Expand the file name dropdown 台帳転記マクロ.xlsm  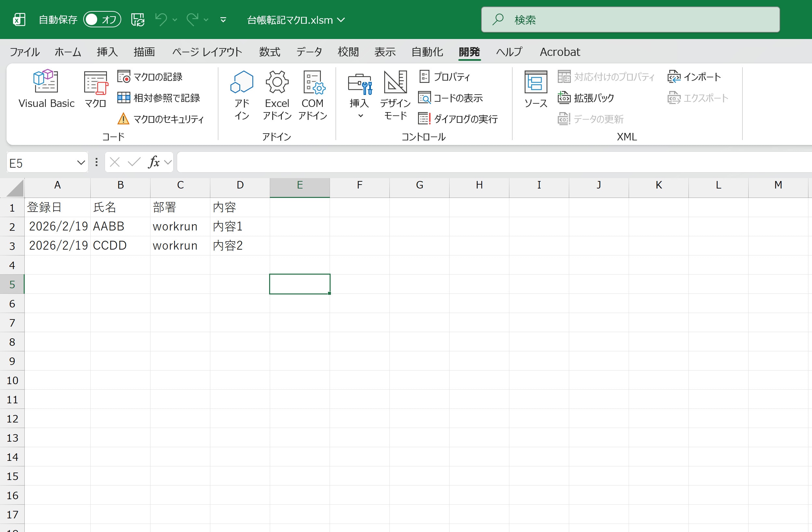[341, 20]
